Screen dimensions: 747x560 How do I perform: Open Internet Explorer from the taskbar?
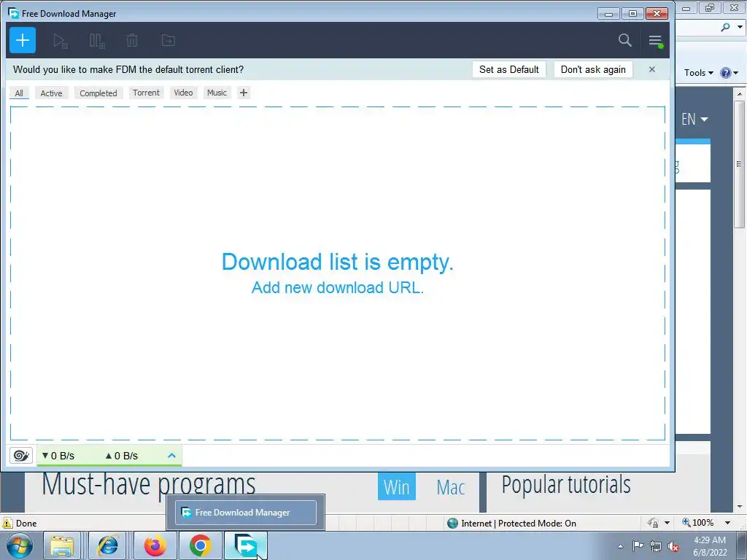[108, 545]
